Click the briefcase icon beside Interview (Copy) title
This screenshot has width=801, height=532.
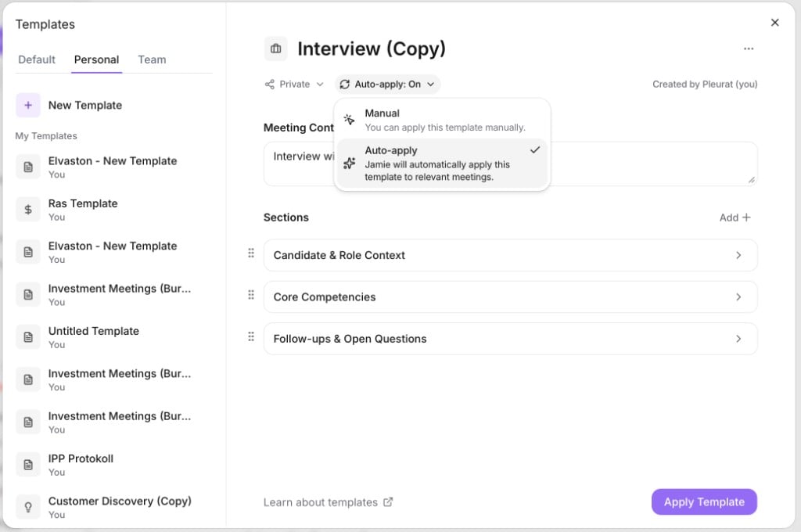(x=276, y=49)
